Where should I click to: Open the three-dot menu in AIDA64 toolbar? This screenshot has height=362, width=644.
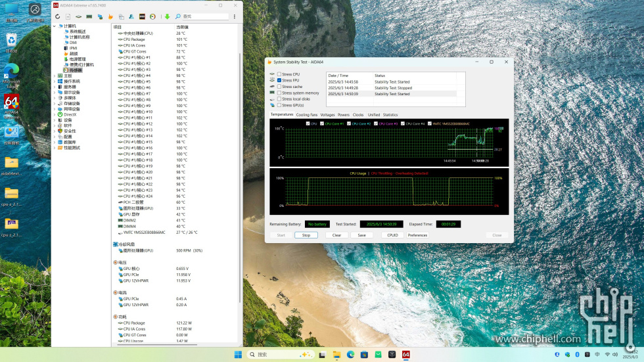click(235, 16)
